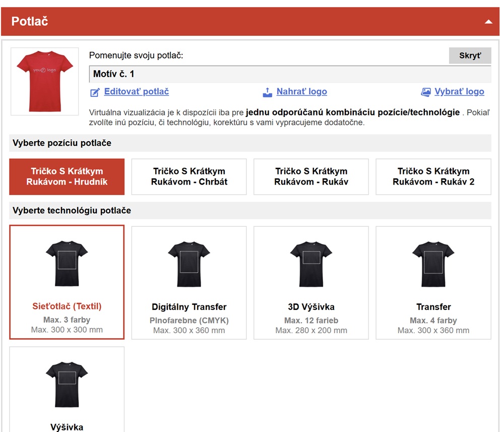The height and width of the screenshot is (432, 504).
Task: Choose the Digitálny Transfer label
Action: [x=189, y=306]
